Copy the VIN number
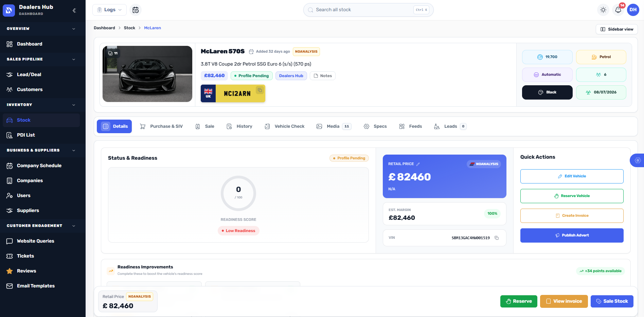The image size is (644, 317). pyautogui.click(x=497, y=238)
